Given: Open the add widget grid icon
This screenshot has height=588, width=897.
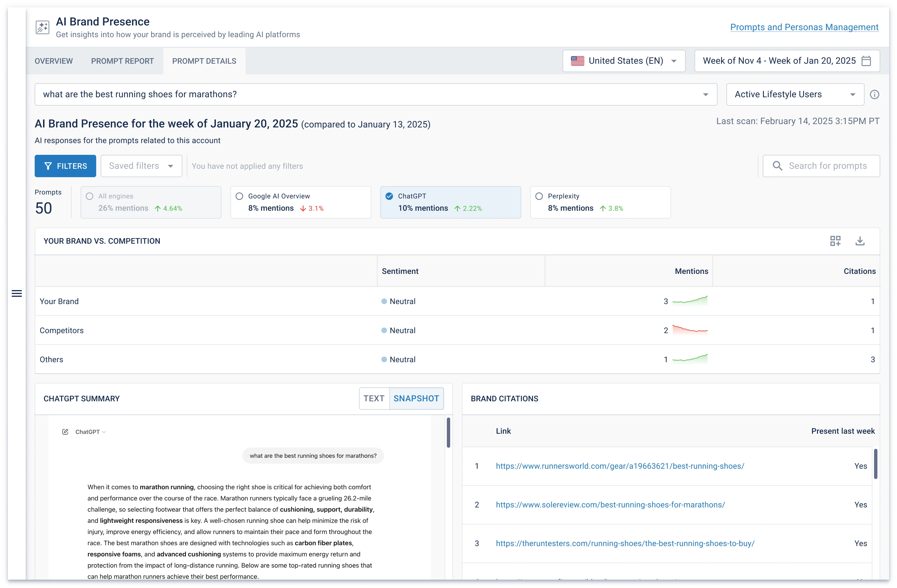Looking at the screenshot, I should point(835,241).
